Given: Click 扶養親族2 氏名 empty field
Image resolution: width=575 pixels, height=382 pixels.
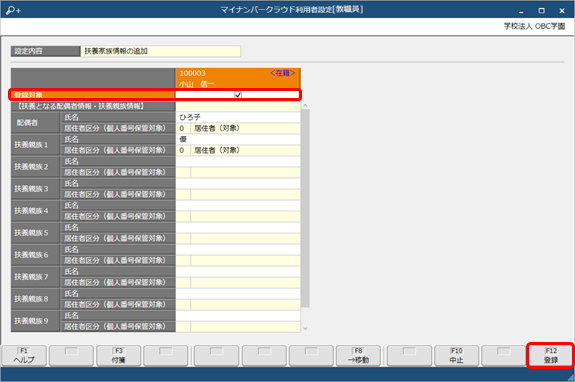Looking at the screenshot, I should tap(238, 161).
